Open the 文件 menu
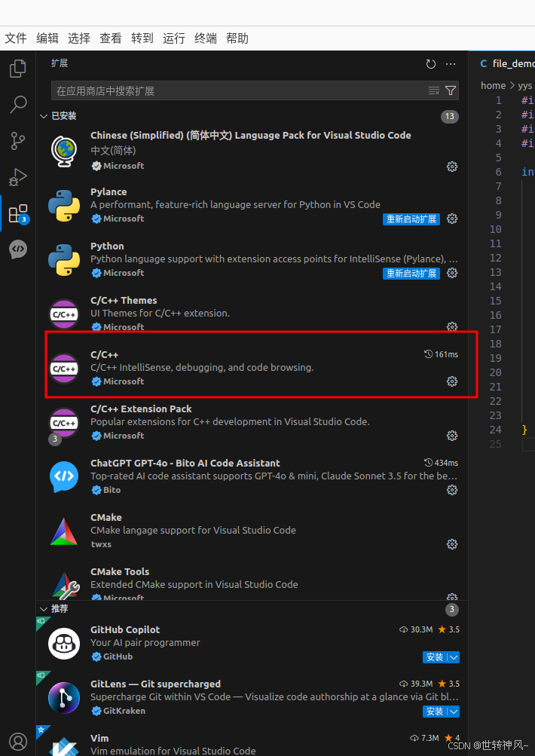This screenshot has height=756, width=535. point(16,38)
